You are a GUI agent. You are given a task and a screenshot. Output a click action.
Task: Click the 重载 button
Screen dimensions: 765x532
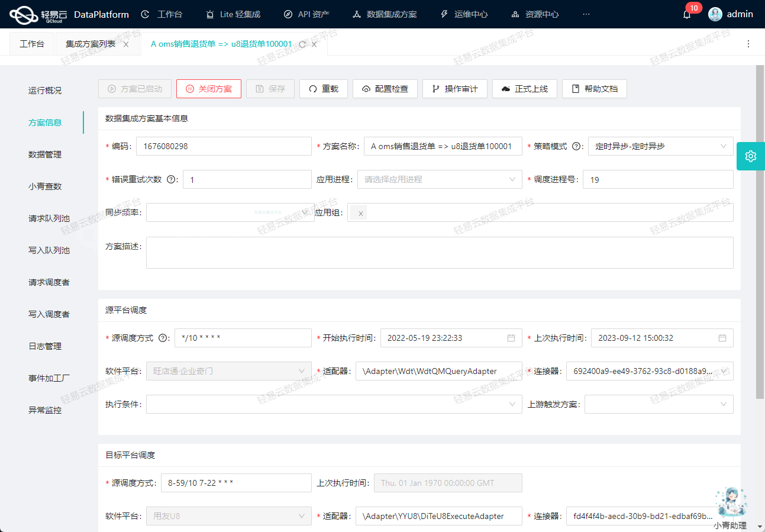click(323, 89)
